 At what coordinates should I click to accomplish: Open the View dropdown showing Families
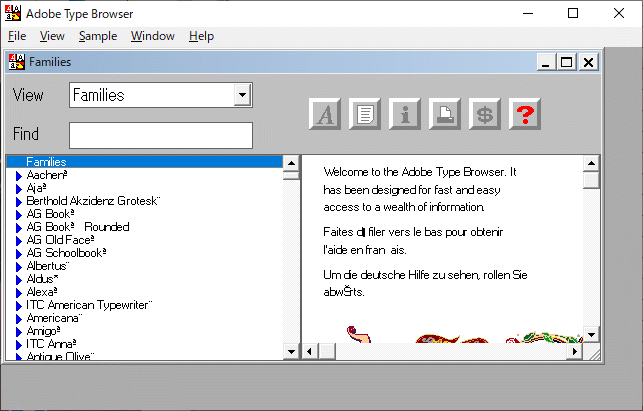click(x=242, y=95)
